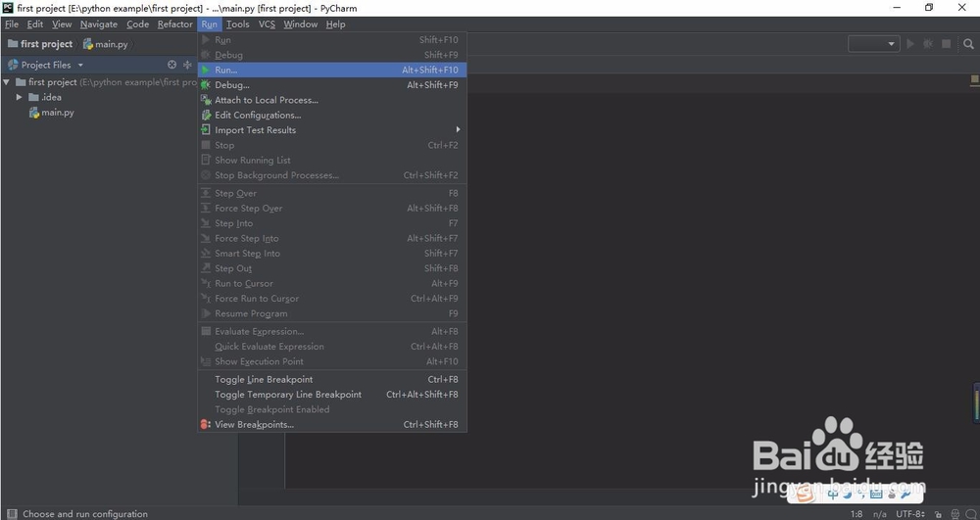The width and height of the screenshot is (980, 520).
Task: Click the tool windows button in status bar corner
Action: pos(12,514)
